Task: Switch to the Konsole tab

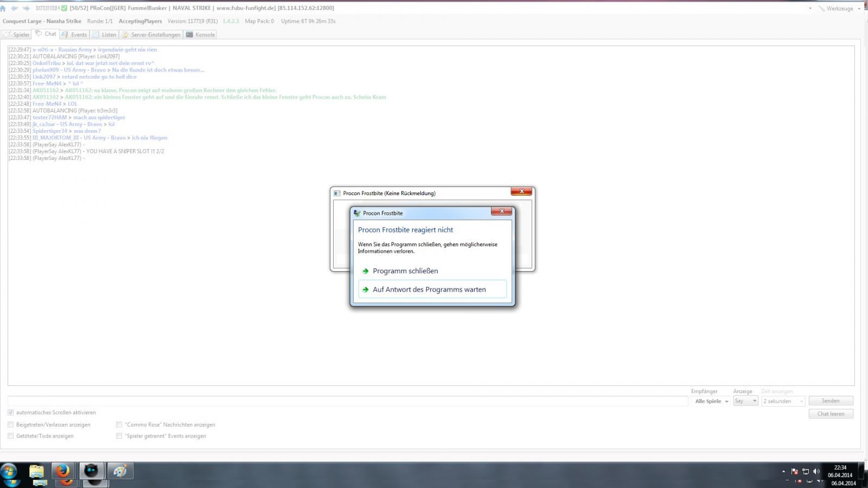Action: click(x=200, y=35)
